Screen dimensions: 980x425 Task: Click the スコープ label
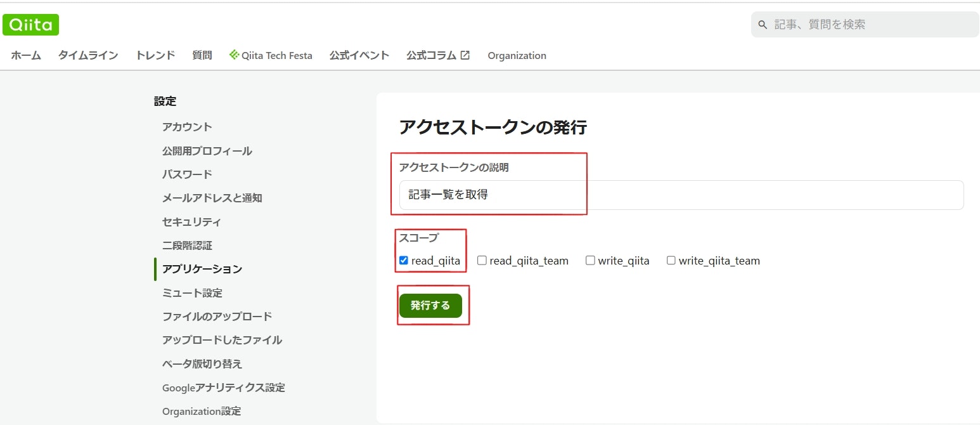(418, 238)
